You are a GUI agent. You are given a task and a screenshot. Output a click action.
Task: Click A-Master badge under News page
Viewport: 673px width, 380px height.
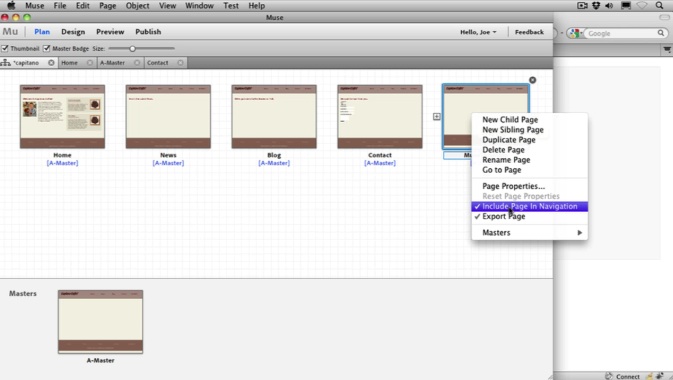[x=168, y=163]
